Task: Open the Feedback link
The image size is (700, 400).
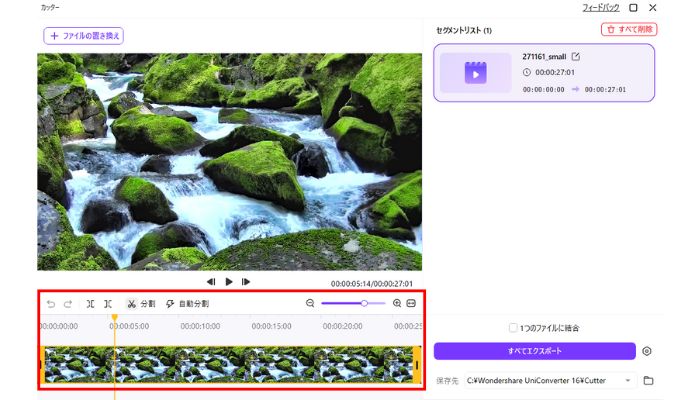Action: point(600,8)
